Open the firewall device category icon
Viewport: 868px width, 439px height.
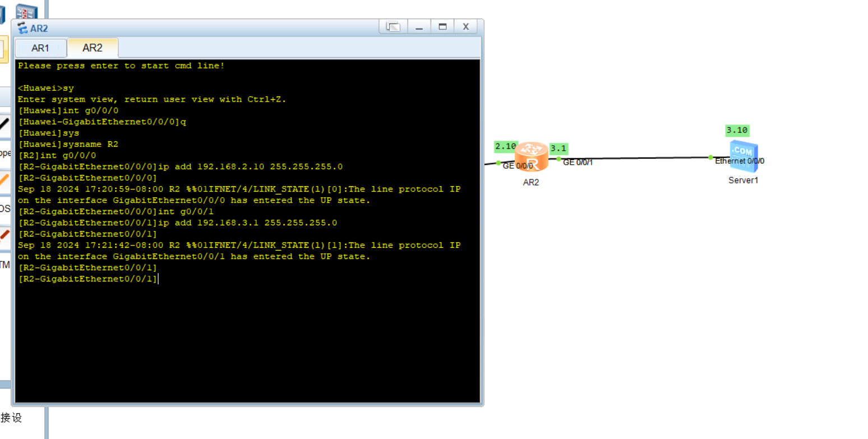[26, 11]
